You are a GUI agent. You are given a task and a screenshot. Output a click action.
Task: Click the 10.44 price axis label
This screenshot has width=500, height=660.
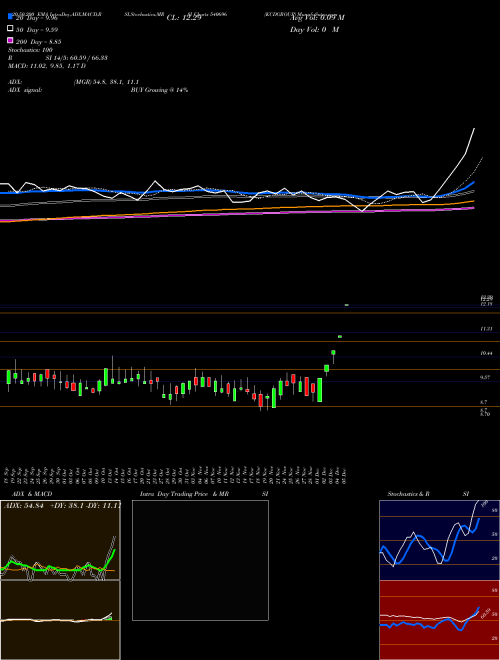tap(486, 354)
